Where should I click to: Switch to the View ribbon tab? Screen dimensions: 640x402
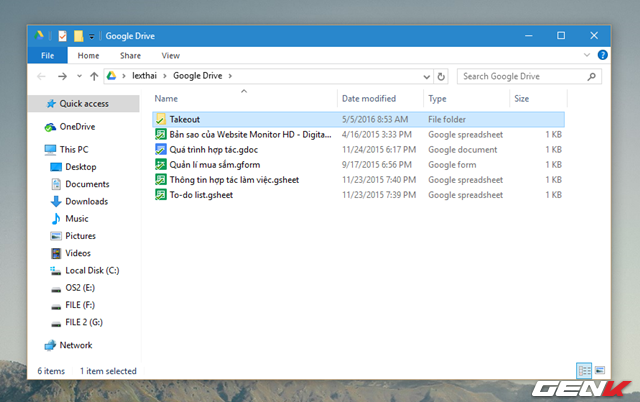(170, 56)
